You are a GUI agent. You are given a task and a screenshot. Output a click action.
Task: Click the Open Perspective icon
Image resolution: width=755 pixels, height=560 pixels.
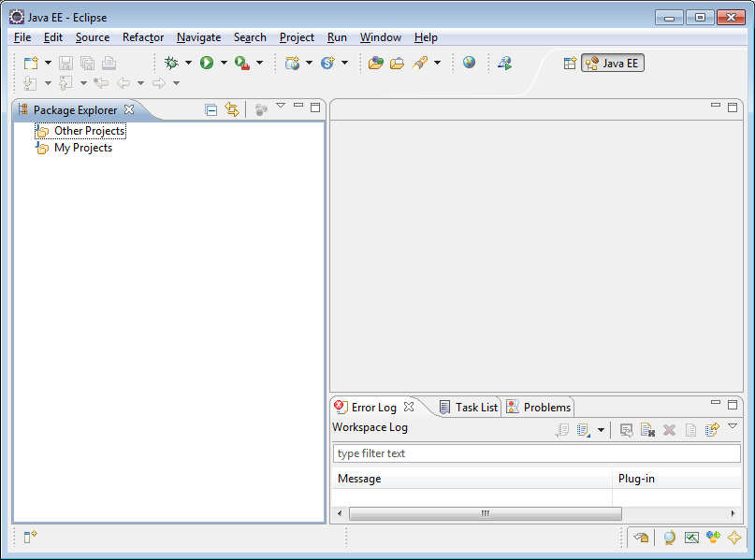(x=570, y=63)
